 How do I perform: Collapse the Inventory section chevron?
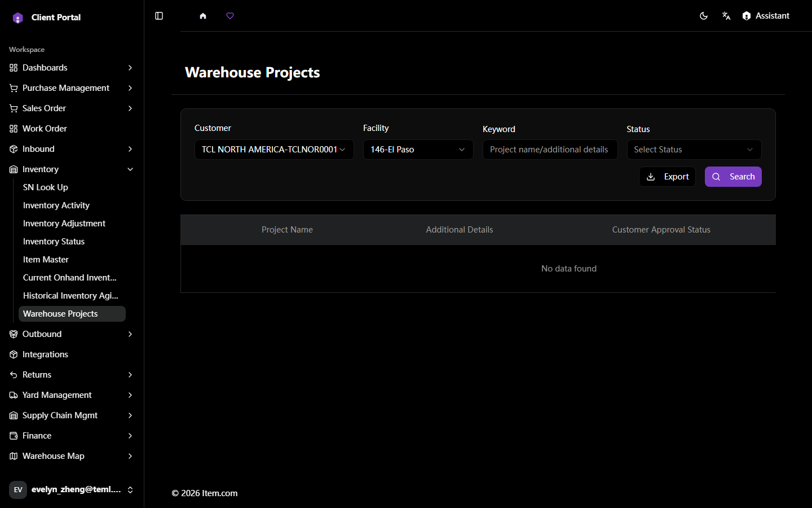pos(130,169)
